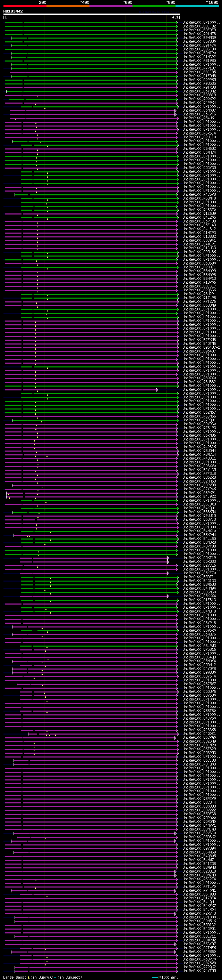The image size is (222, 980).
Task: Click hit label UniRef100_A6QNT8
Action: (x=199, y=198)
